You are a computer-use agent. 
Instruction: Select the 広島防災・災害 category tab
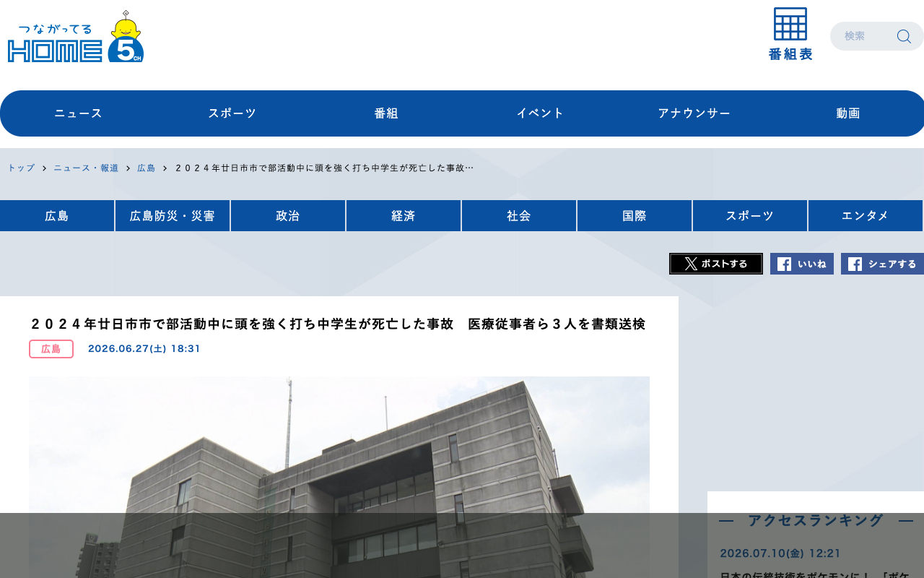[x=173, y=216]
